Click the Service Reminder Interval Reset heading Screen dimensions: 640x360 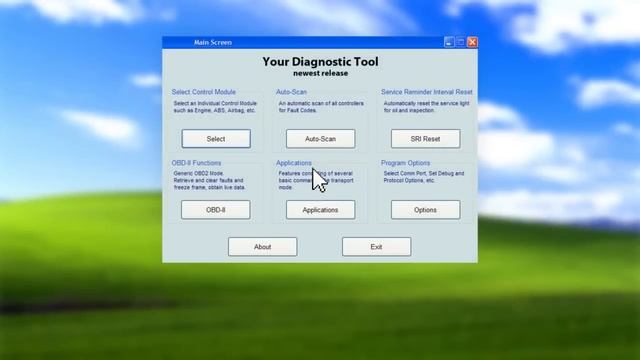pyautogui.click(x=427, y=92)
